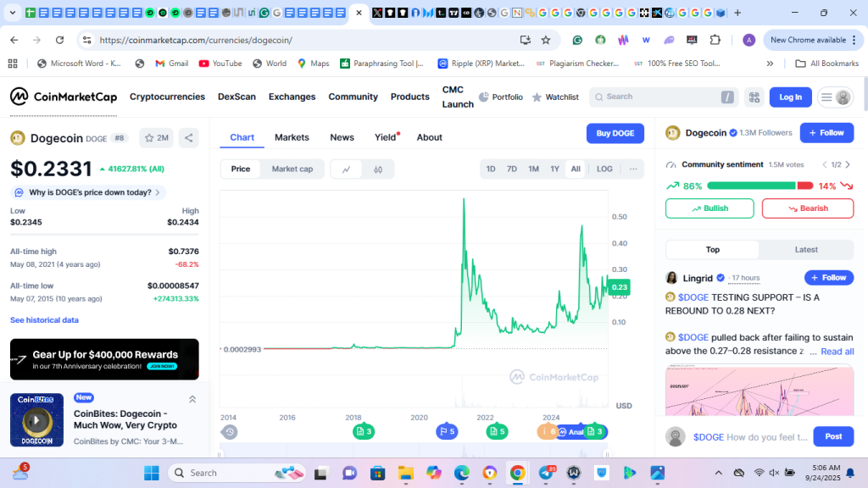The width and height of the screenshot is (868, 488).
Task: Open the Chrome extensions puzzle icon
Action: 715,40
